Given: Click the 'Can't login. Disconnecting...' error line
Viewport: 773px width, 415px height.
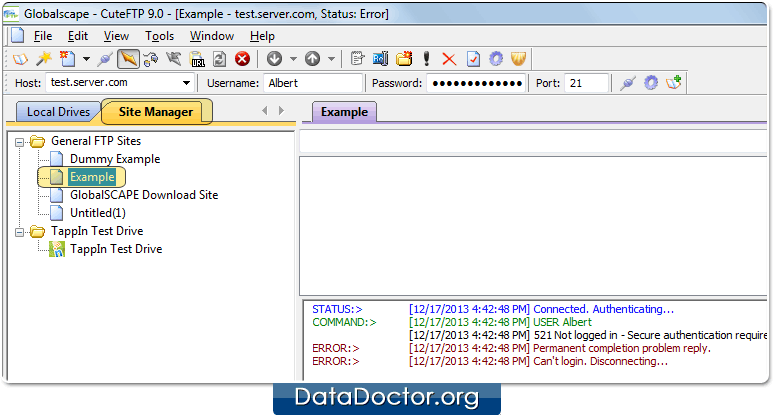Looking at the screenshot, I should (x=600, y=361).
